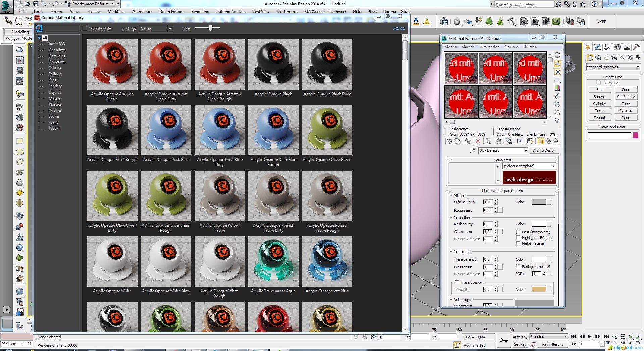Image resolution: width=644 pixels, height=351 pixels.
Task: Click the Arch & Design material type button
Action: coord(544,150)
